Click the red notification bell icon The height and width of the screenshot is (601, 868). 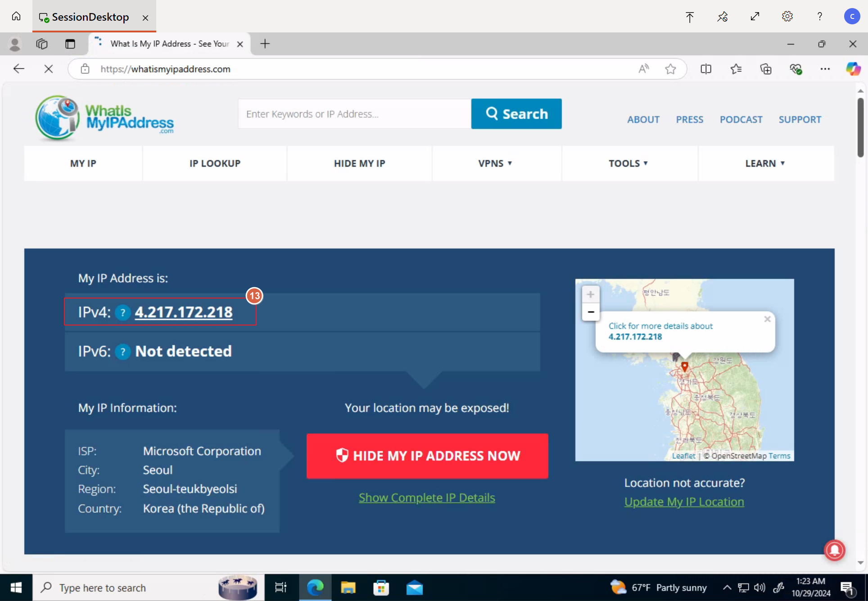pos(834,550)
